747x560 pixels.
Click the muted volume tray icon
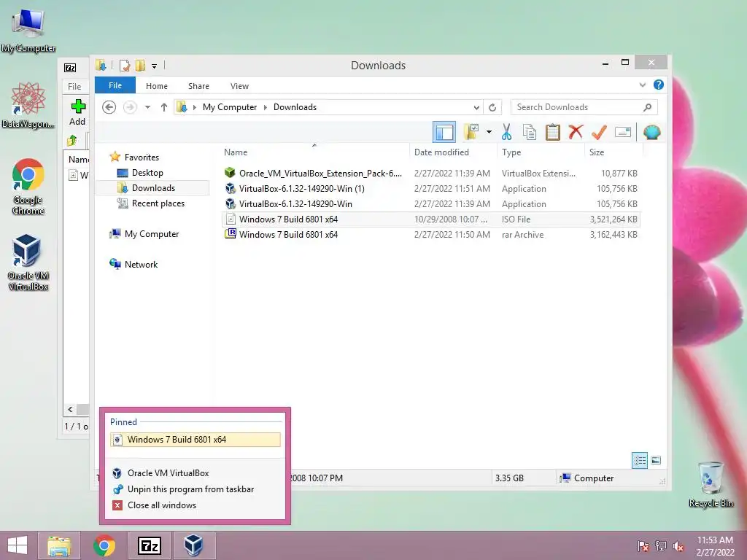(x=678, y=546)
